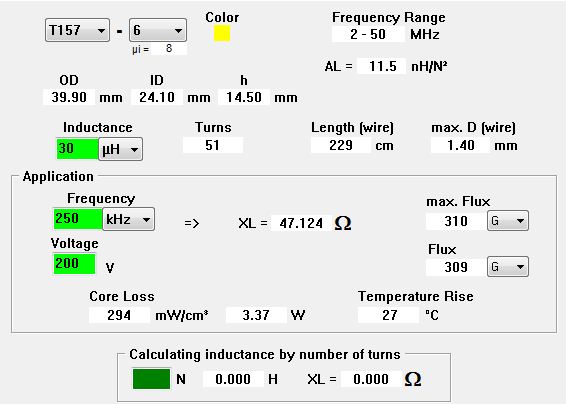Click the Core Loss value 294
This screenshot has width=566, height=404.
(119, 315)
